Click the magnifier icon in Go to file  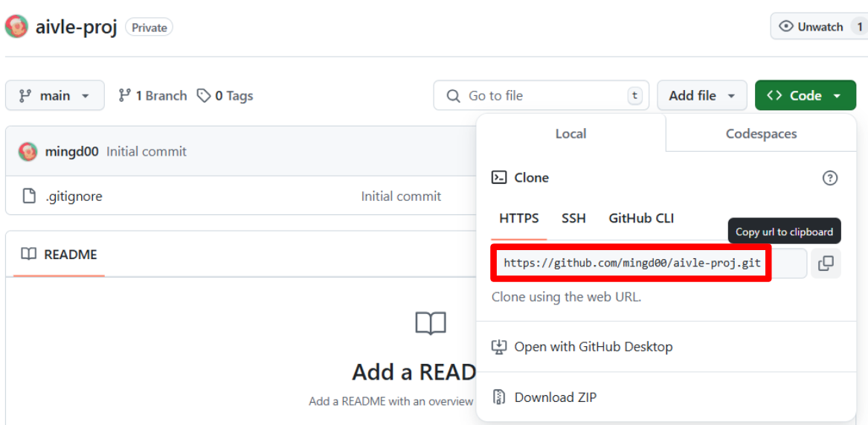tap(453, 96)
